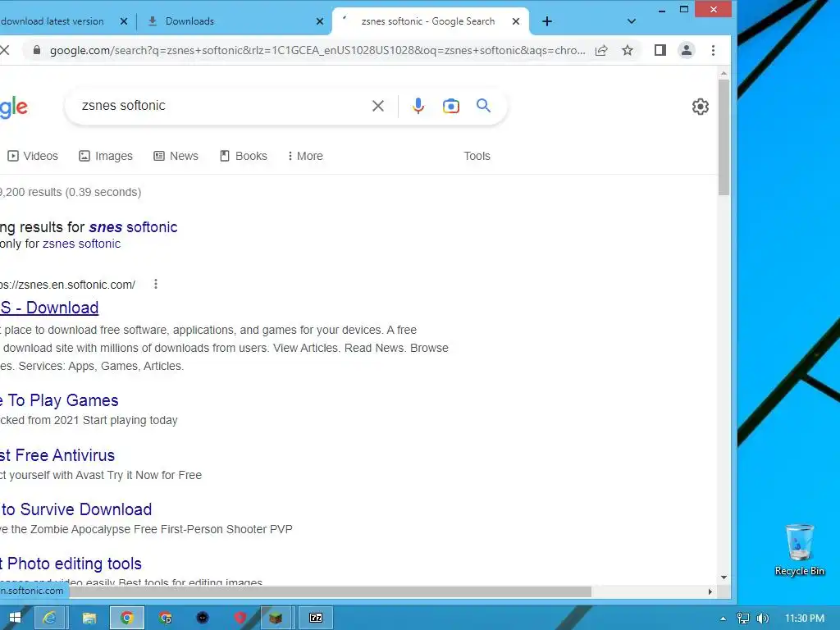Open the Free Antivirus sitelink
The image size is (840, 630).
click(57, 455)
